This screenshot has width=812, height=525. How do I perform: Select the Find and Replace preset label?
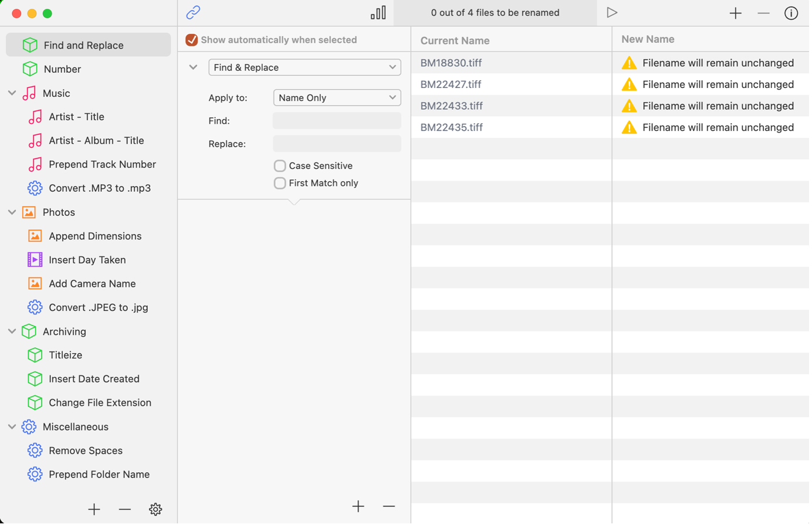(83, 45)
